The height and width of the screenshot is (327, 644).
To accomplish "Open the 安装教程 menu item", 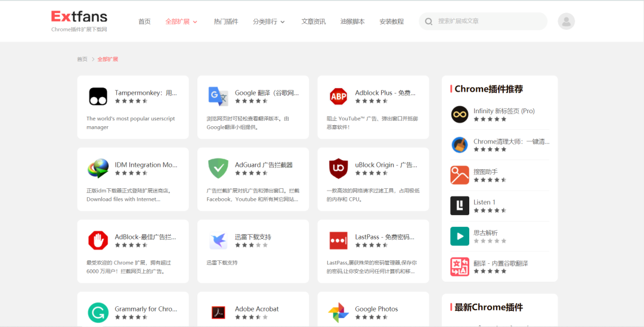I will (391, 21).
